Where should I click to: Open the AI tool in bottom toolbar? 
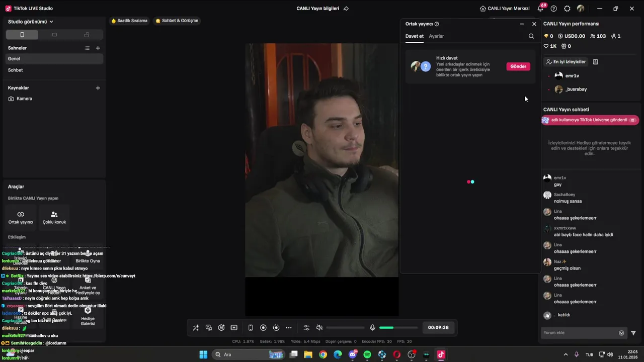point(221,328)
